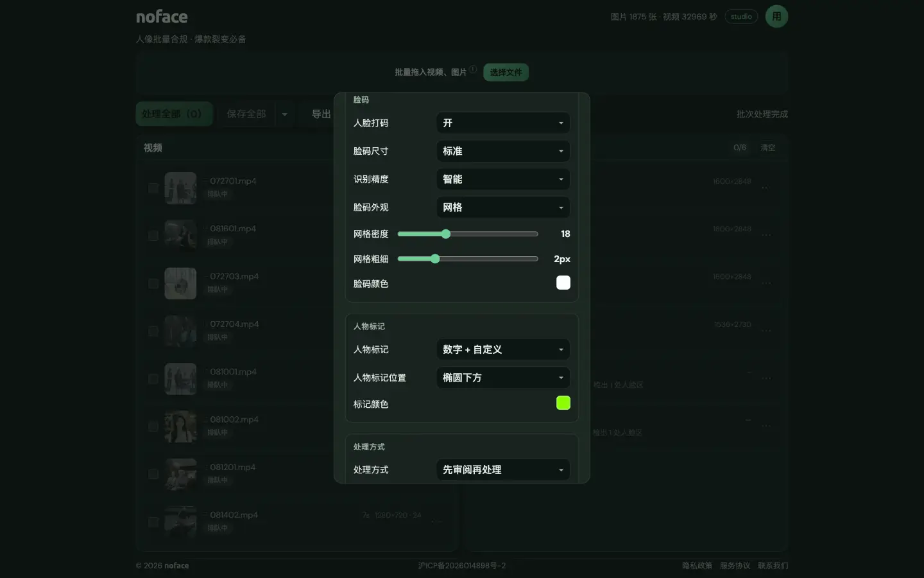Select the checkbox for 081002.mp4
This screenshot has height=578, width=924.
(153, 426)
